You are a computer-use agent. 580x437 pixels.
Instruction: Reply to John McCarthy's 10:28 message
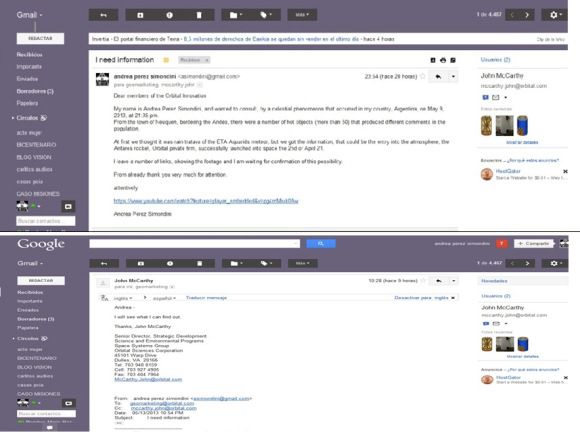(438, 281)
